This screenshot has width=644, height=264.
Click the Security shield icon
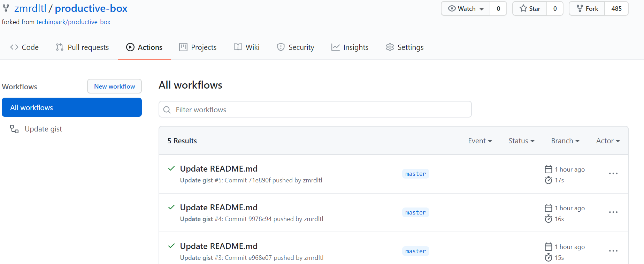tap(281, 47)
